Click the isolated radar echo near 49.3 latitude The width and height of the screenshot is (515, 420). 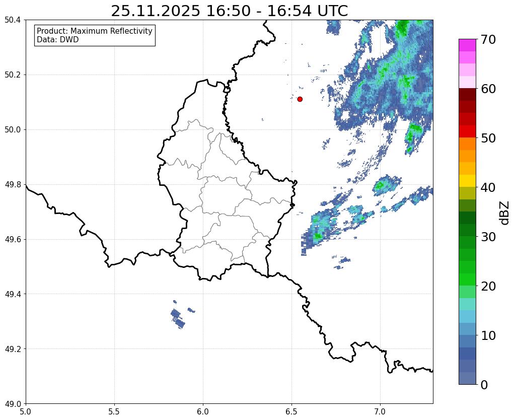tap(178, 318)
